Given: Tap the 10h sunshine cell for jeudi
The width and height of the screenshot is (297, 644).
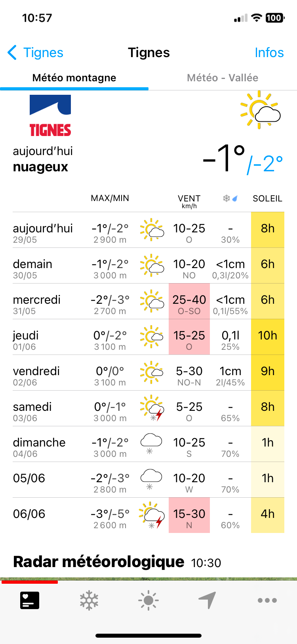Looking at the screenshot, I should [268, 337].
